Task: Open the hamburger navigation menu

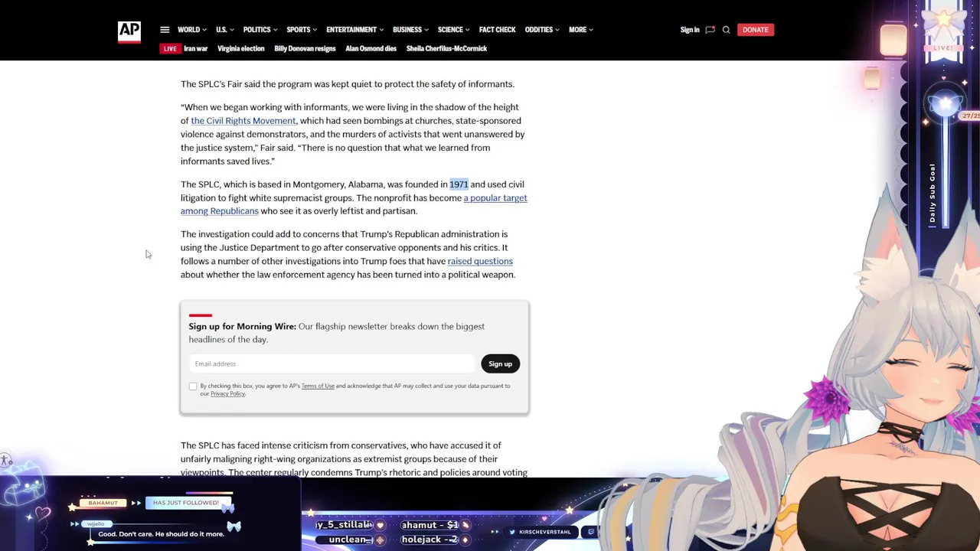Action: [x=165, y=30]
